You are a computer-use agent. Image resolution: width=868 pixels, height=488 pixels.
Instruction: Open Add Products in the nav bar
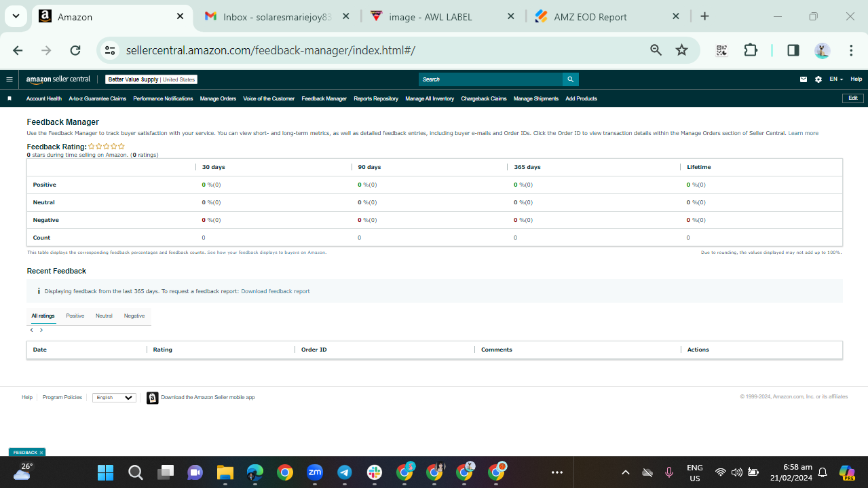(x=581, y=99)
